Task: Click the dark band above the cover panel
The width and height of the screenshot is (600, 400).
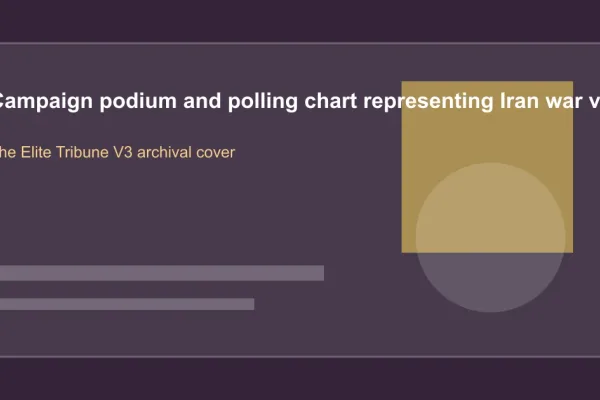Action: click(300, 21)
